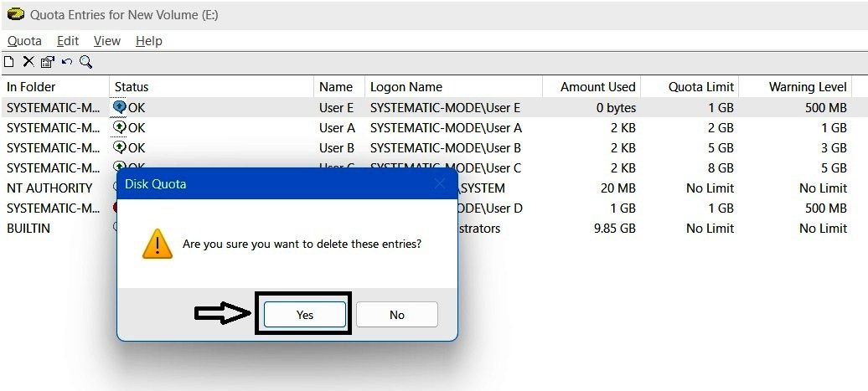
Task: Select the User B name cell
Action: (x=337, y=147)
